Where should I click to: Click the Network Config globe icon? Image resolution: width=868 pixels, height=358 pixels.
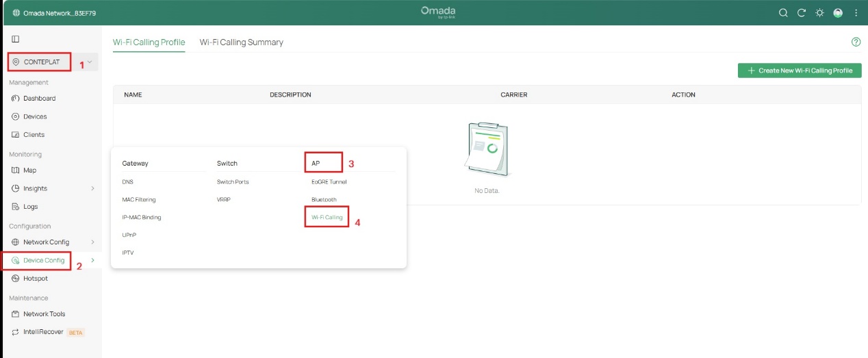16,242
